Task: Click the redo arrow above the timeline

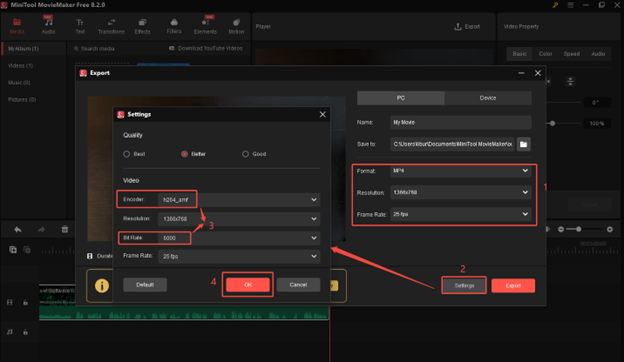Action: (41, 230)
